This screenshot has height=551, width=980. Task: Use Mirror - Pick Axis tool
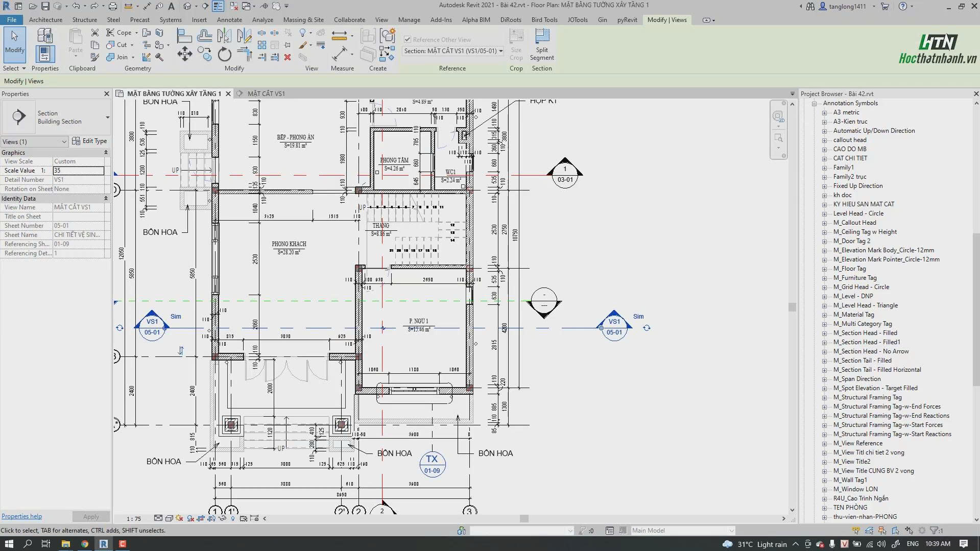[224, 36]
